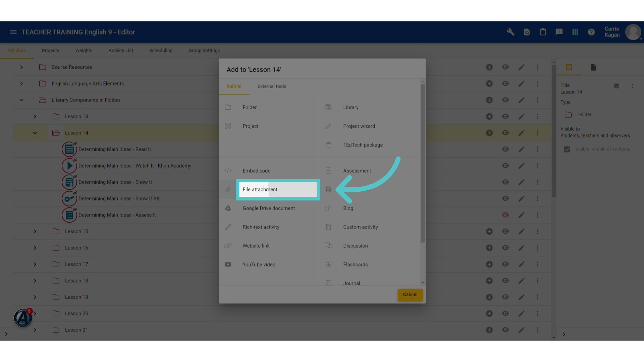644x362 pixels.
Task: Select File attachment option
Action: pyautogui.click(x=278, y=190)
